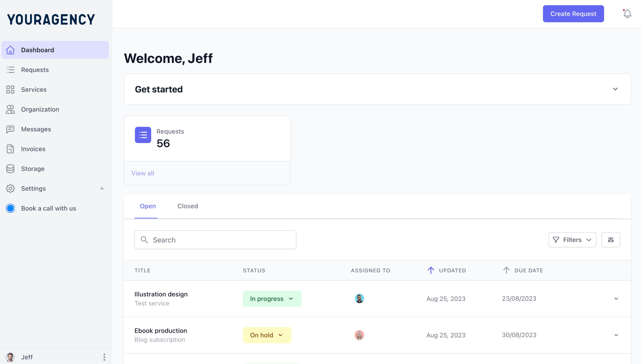Click the Organization people icon
The width and height of the screenshot is (641, 364).
[x=10, y=109]
